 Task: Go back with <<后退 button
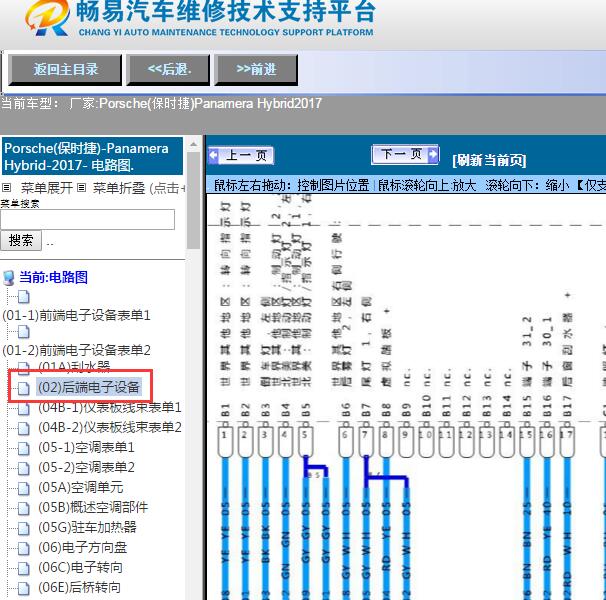pyautogui.click(x=169, y=70)
